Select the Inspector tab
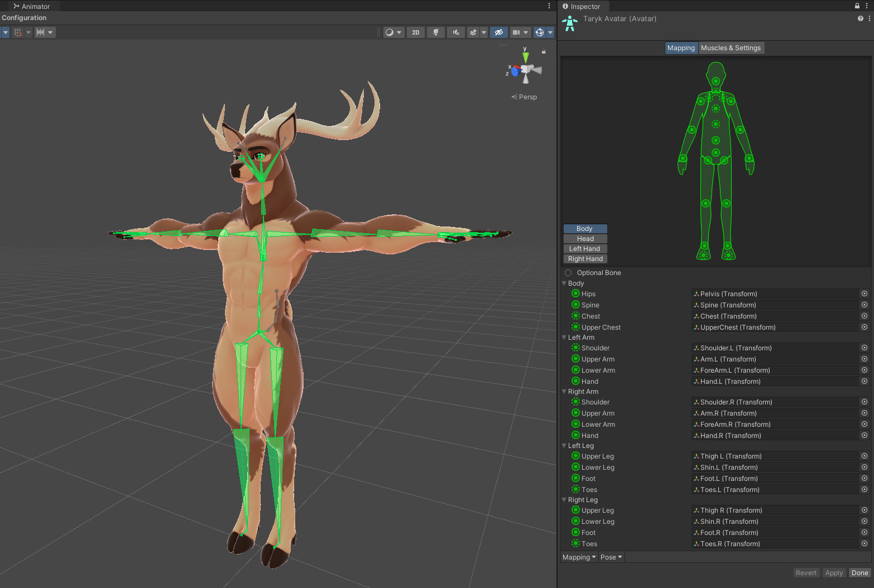Viewport: 874px width, 588px height. coord(582,7)
